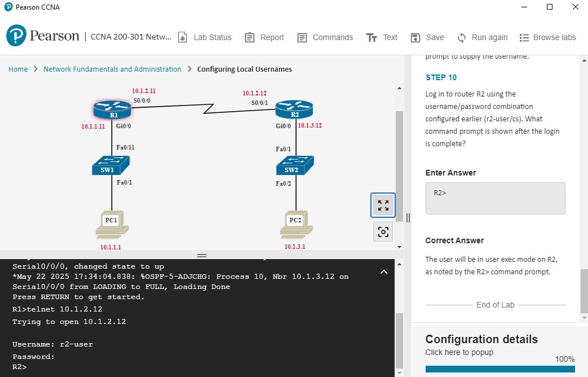Save the lab
Viewport: 588px width, 377px height.
[427, 38]
